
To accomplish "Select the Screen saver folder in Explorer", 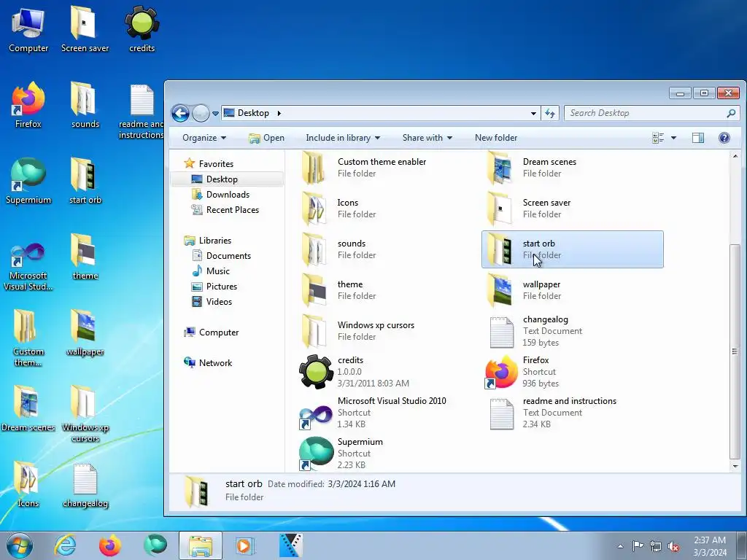I will (x=572, y=209).
